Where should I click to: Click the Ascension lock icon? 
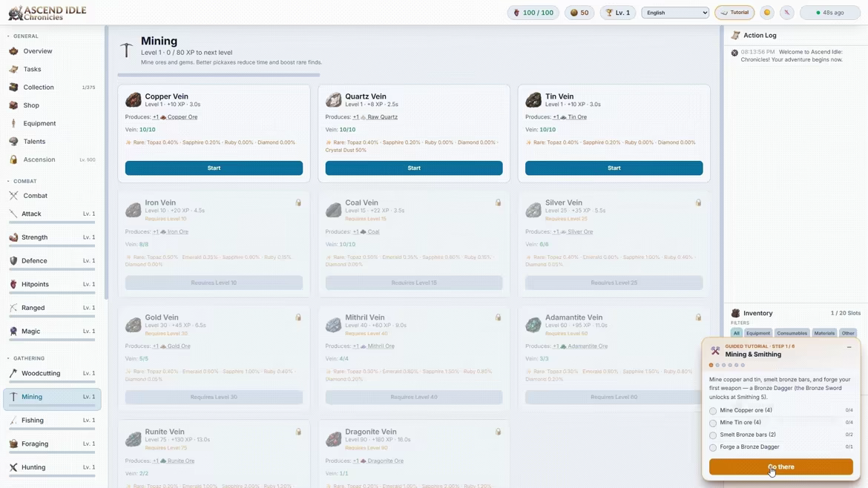[13, 159]
